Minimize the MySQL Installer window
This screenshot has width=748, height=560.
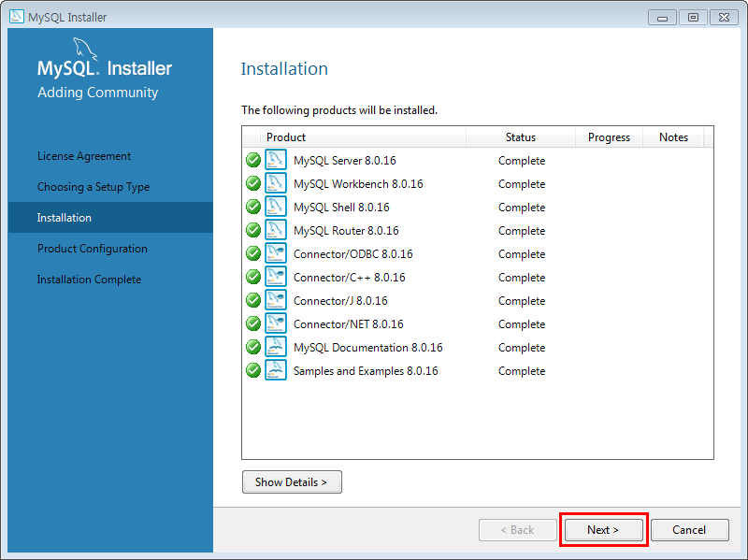pyautogui.click(x=662, y=18)
